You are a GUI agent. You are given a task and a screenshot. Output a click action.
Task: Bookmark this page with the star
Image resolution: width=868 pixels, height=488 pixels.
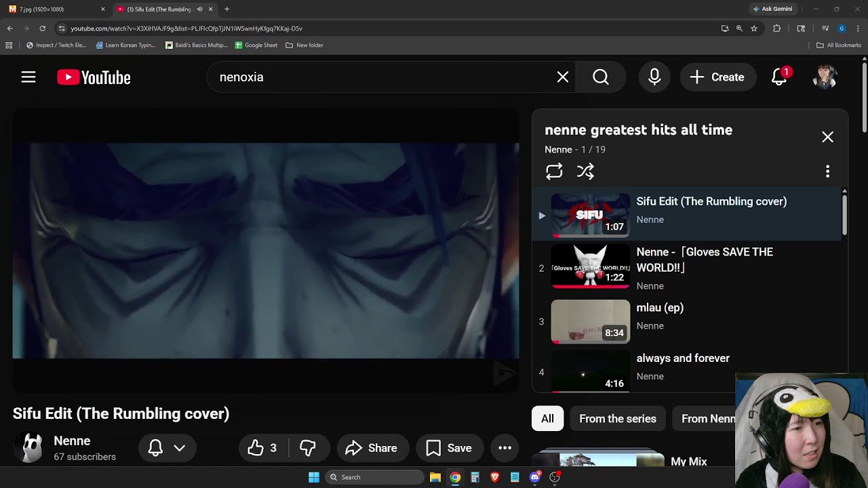tap(753, 28)
